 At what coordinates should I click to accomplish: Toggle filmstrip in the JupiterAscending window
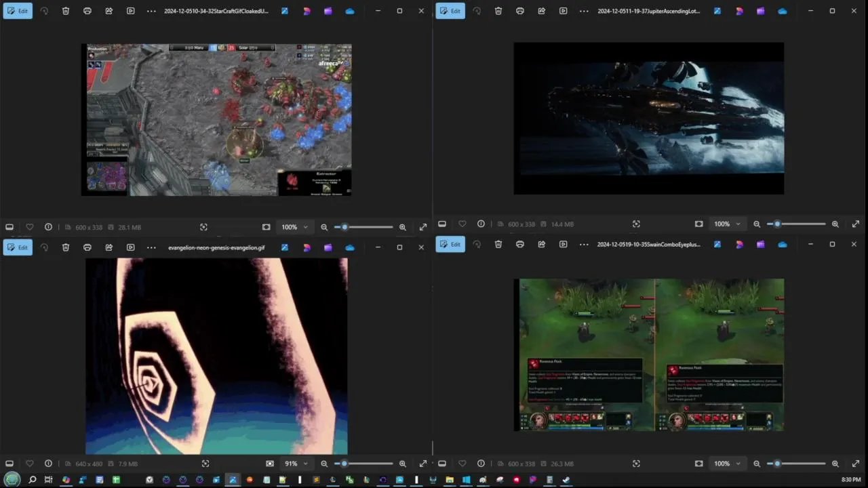tap(442, 224)
